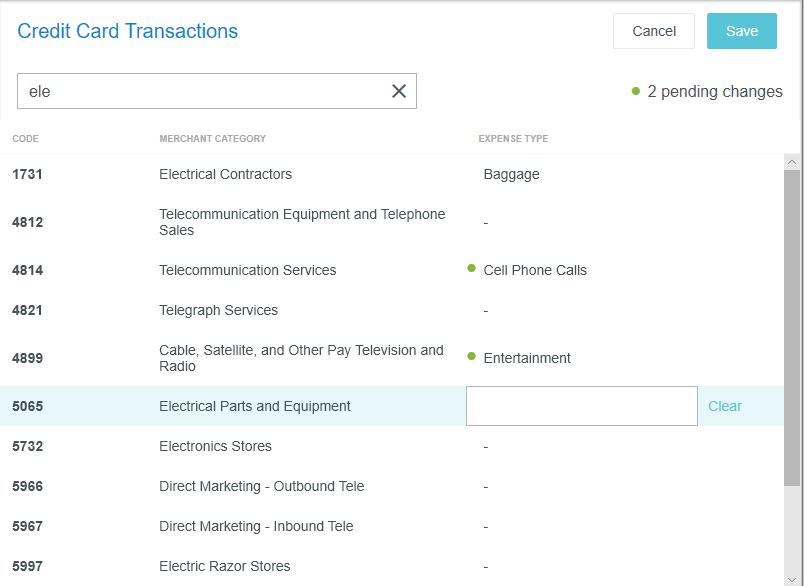Select the Electric Razor Stores row
804x586 pixels.
(224, 566)
